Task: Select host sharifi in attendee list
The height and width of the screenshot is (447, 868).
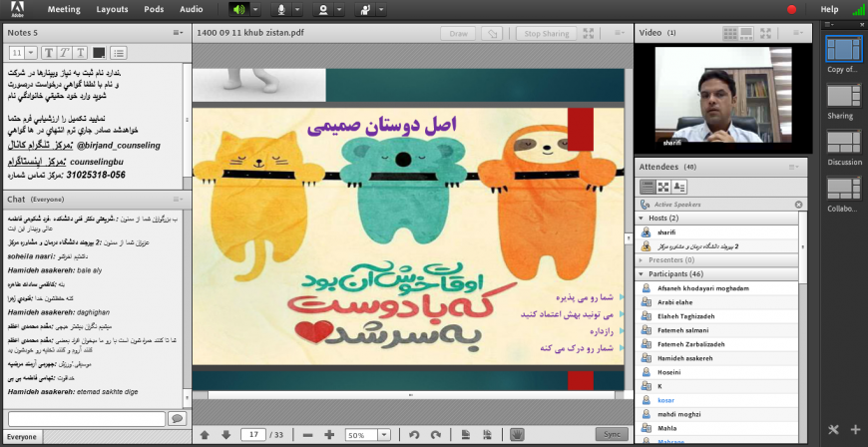Action: pos(717,232)
